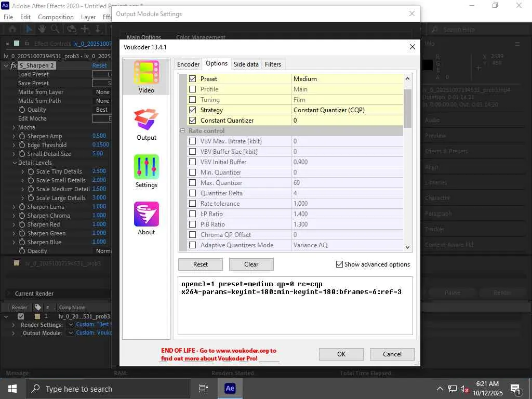
Task: Click the options list scrollbar thumb
Action: (x=407, y=109)
